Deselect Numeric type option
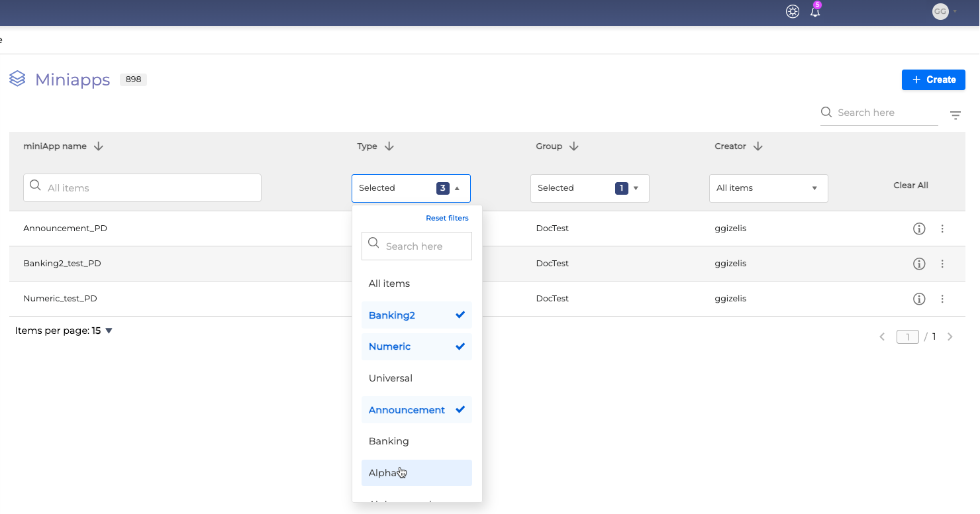 pyautogui.click(x=416, y=346)
